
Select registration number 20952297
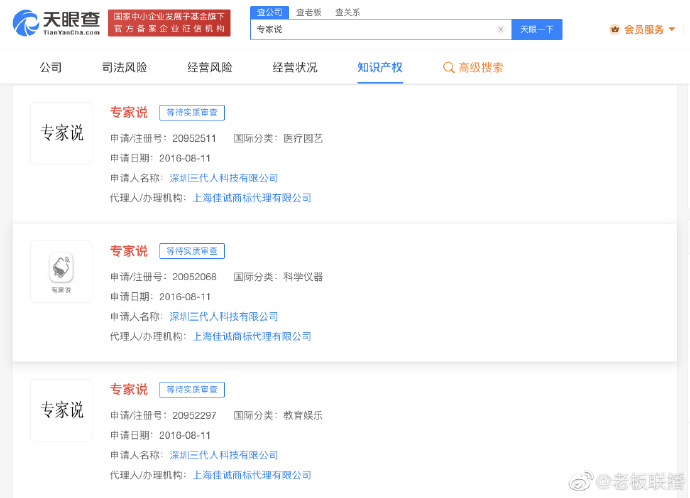(x=194, y=416)
